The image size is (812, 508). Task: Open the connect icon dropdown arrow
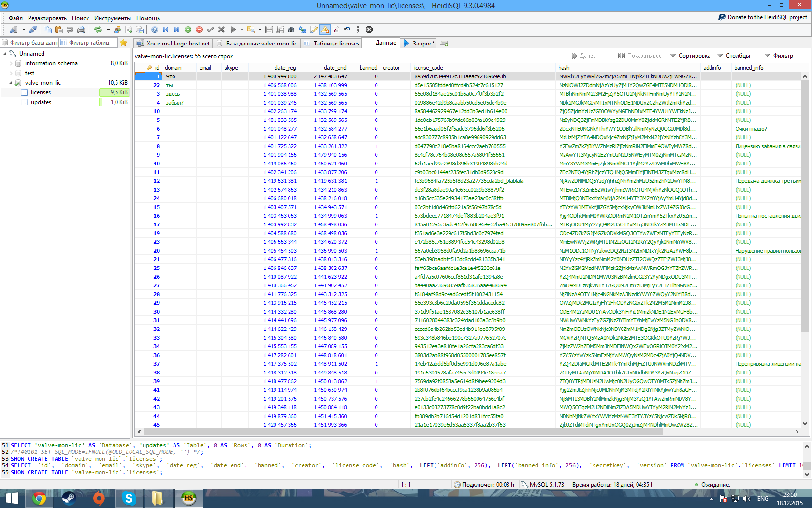23,30
